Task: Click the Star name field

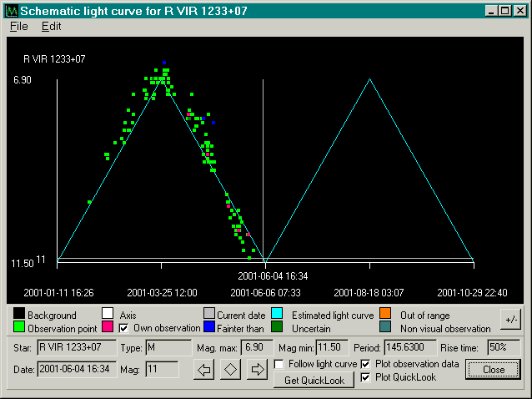Action: [77, 347]
